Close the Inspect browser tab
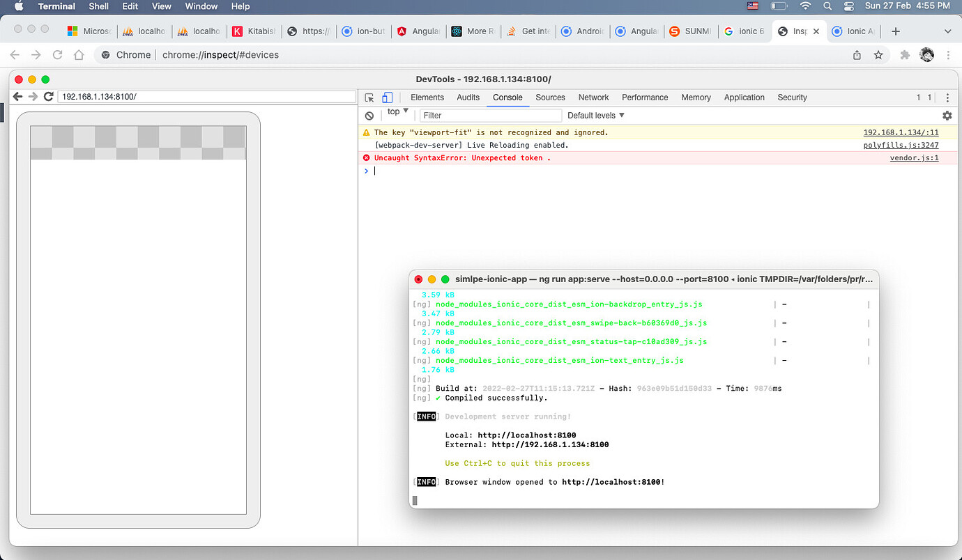 816,31
